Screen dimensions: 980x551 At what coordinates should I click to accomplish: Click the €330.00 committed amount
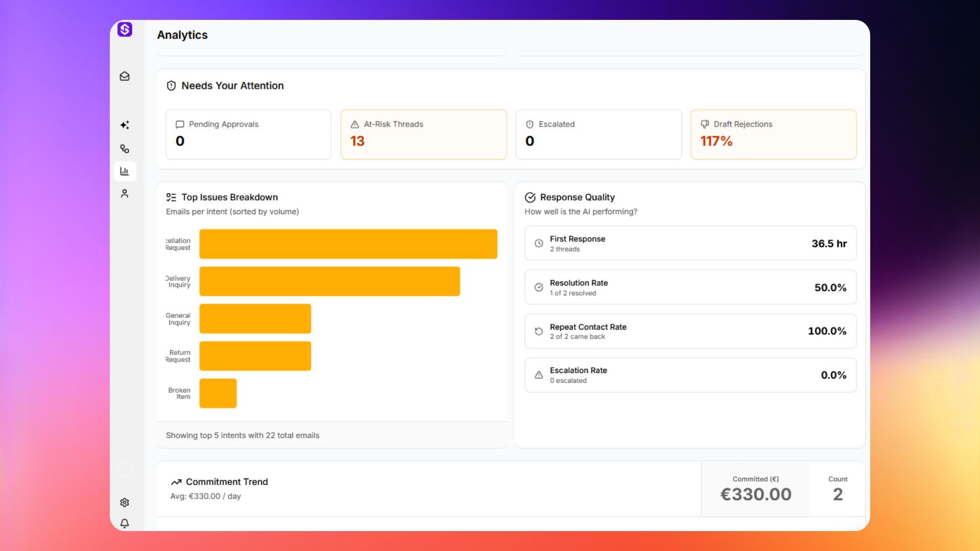(x=755, y=494)
